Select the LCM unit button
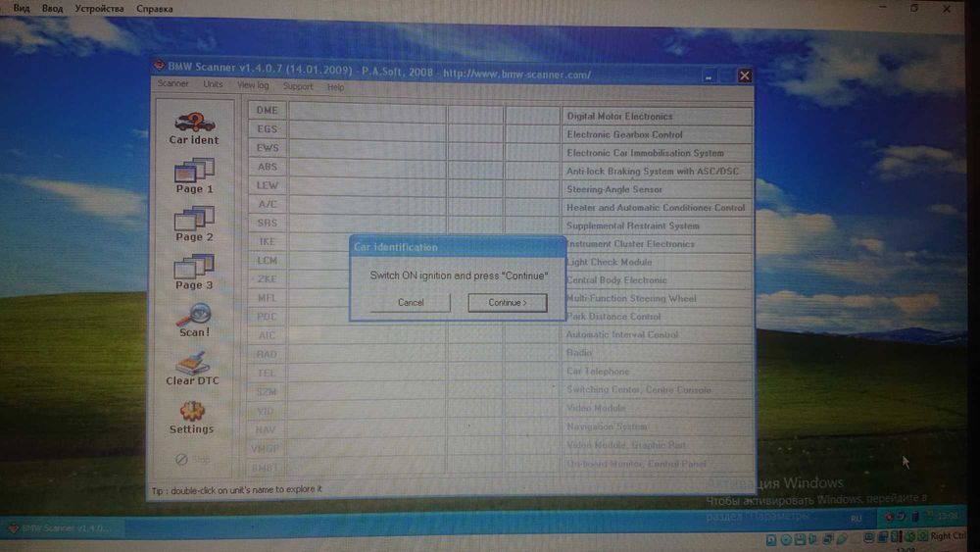The width and height of the screenshot is (980, 552). 267,260
